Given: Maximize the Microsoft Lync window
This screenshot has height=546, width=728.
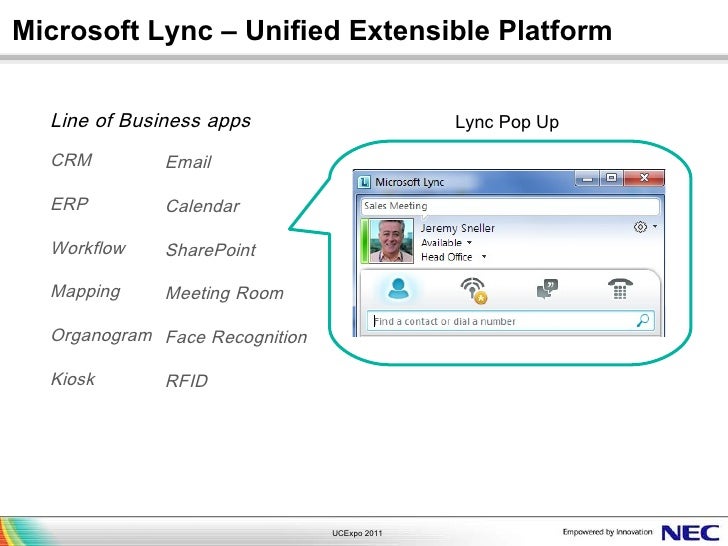Looking at the screenshot, I should point(611,178).
